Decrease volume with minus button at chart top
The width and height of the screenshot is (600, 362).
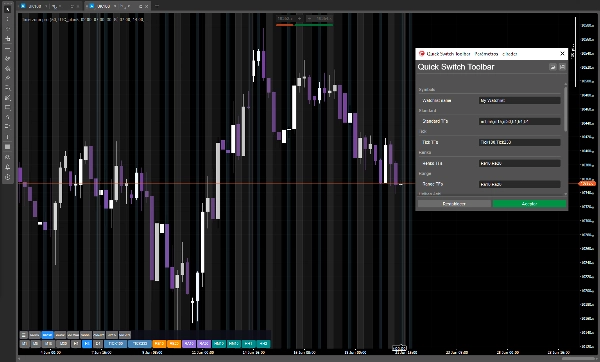click(309, 18)
